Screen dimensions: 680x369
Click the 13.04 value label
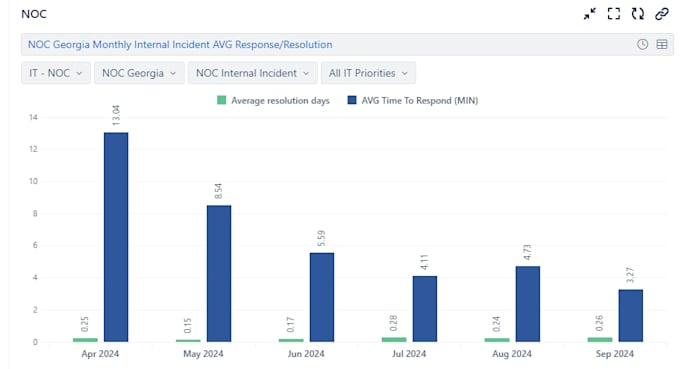tap(116, 115)
